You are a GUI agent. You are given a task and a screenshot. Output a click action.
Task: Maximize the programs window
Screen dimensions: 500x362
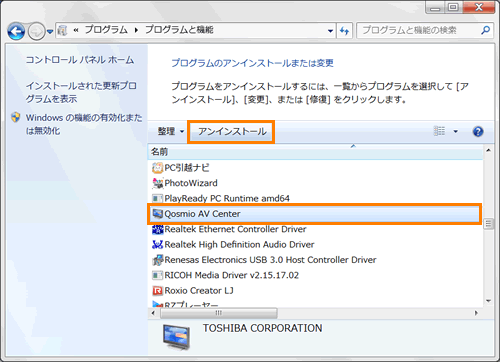(x=453, y=7)
